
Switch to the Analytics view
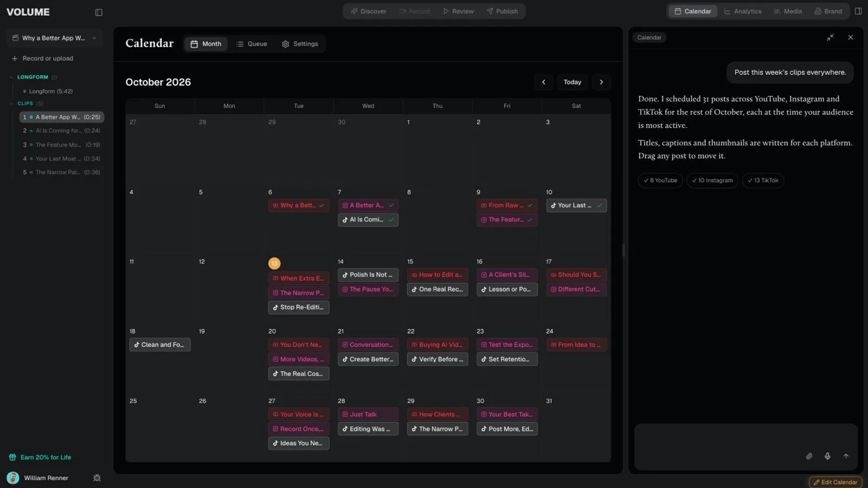coord(743,11)
